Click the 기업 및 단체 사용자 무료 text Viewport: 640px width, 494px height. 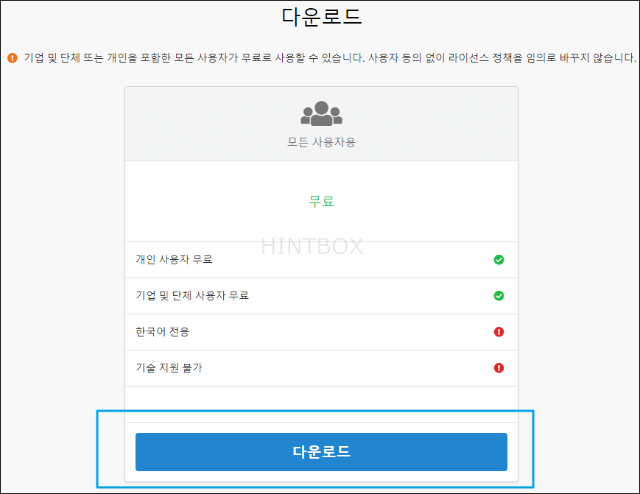tap(192, 295)
